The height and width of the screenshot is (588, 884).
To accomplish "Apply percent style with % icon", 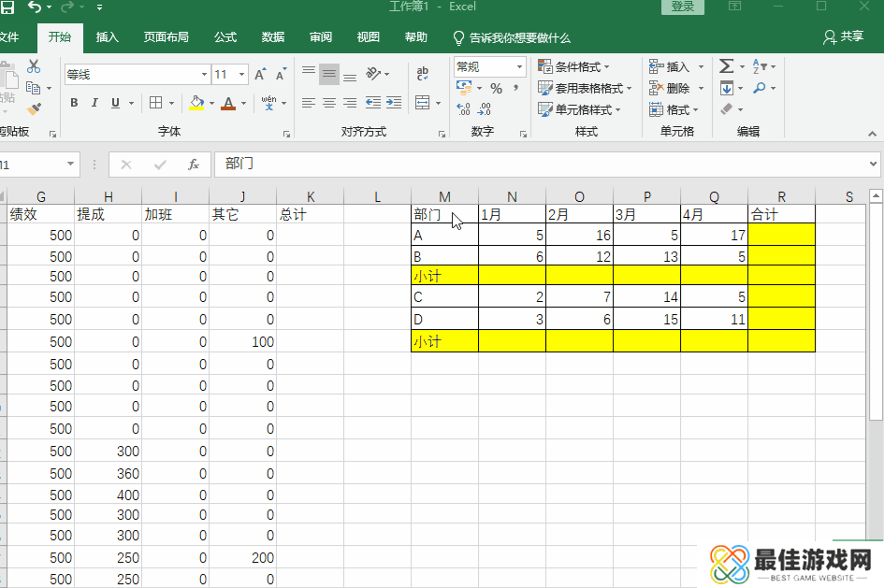I will [x=496, y=88].
